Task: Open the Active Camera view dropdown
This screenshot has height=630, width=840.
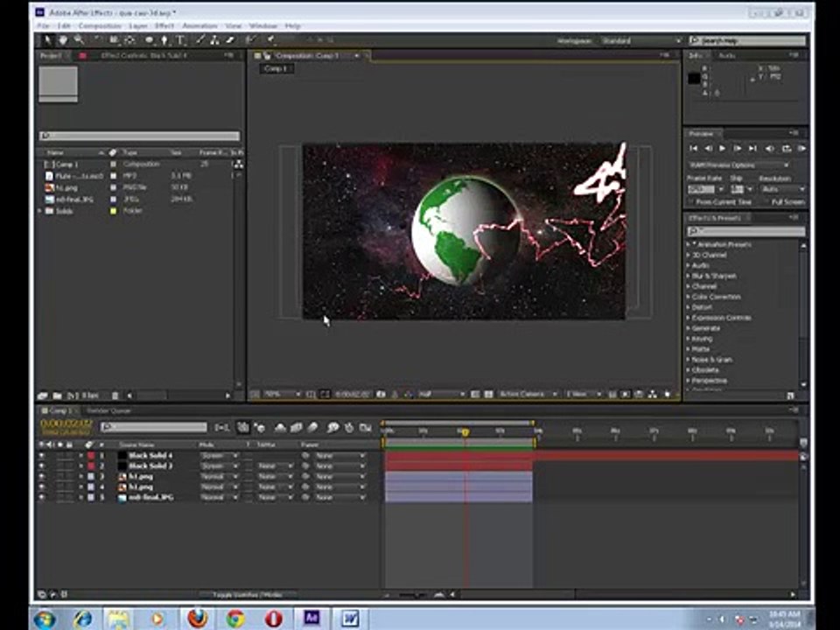Action: tap(528, 395)
